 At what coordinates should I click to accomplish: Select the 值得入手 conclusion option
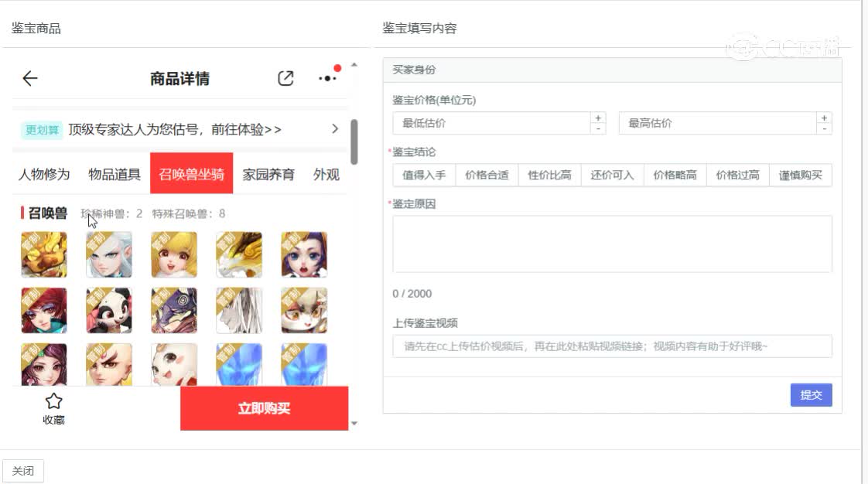422,175
